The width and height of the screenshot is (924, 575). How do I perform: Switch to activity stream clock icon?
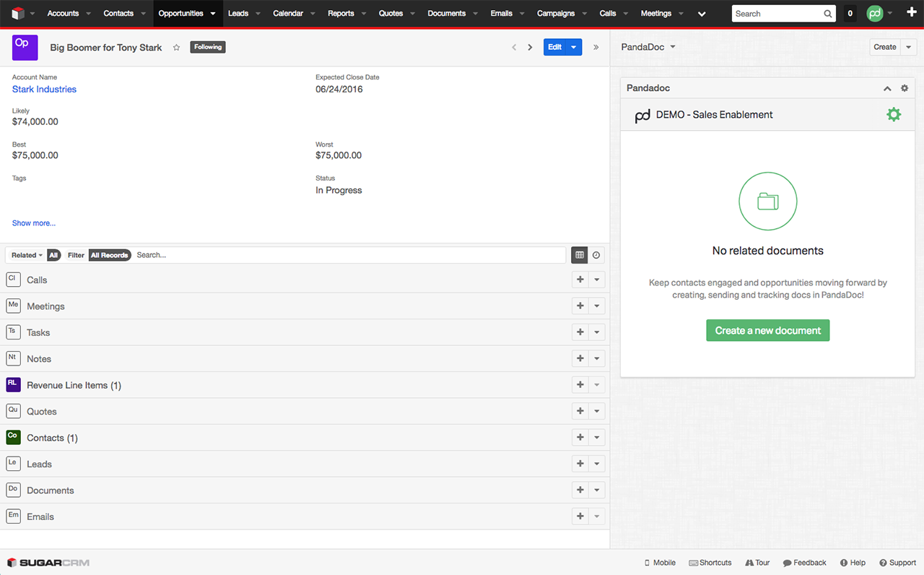[596, 255]
